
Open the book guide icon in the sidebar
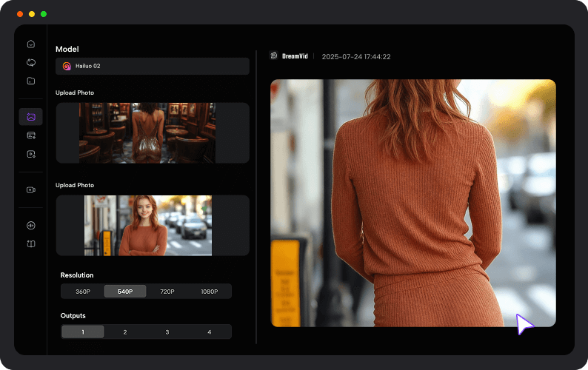(30, 243)
